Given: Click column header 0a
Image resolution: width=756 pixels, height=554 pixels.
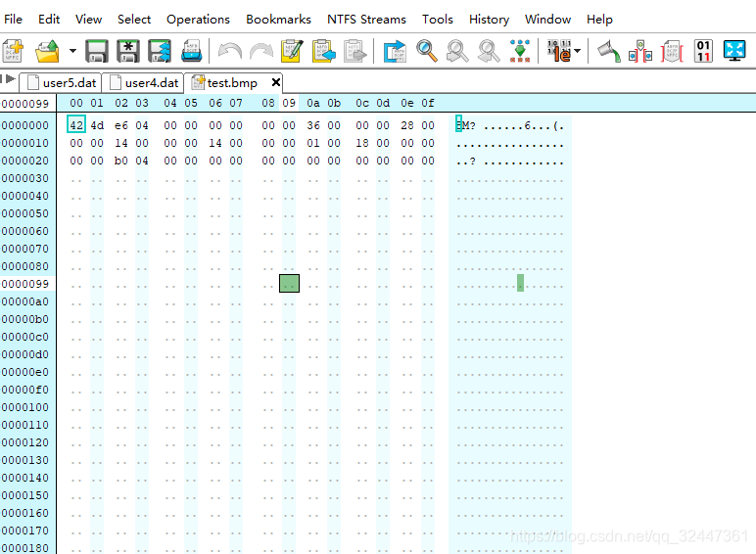Looking at the screenshot, I should point(313,103).
